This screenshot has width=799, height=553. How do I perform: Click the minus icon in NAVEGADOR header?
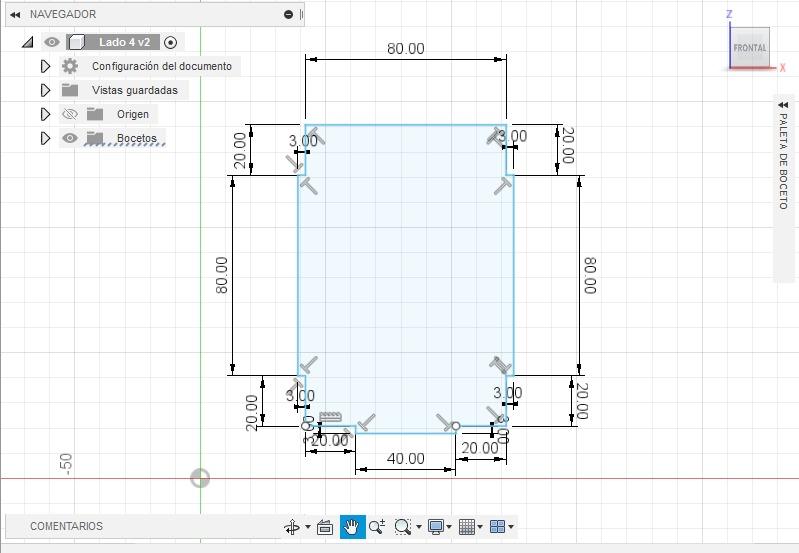tap(288, 15)
